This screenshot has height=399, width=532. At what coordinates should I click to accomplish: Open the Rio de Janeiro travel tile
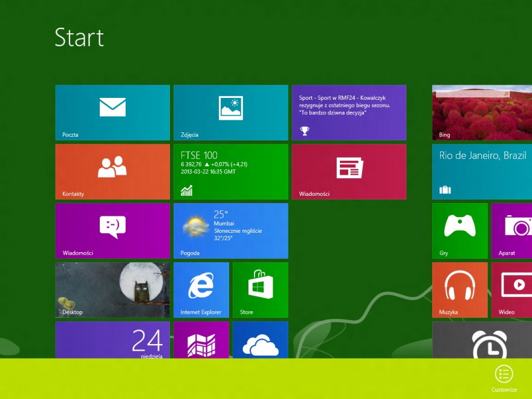(482, 171)
